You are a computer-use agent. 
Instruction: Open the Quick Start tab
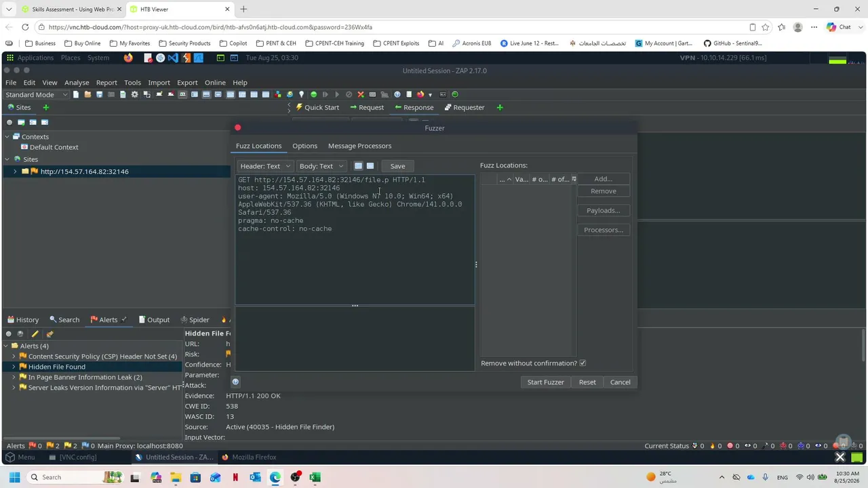point(317,107)
